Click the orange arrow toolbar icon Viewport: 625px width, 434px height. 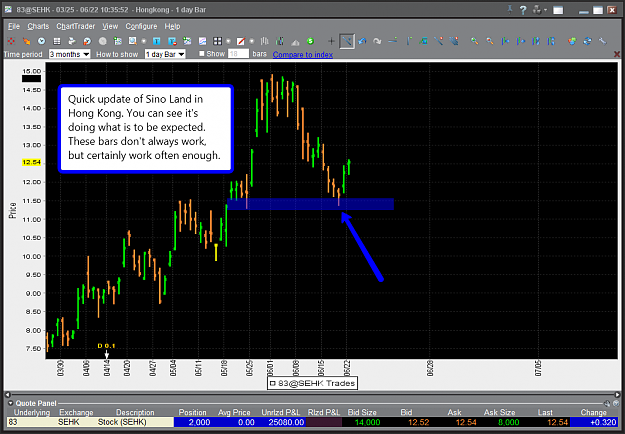pos(26,41)
